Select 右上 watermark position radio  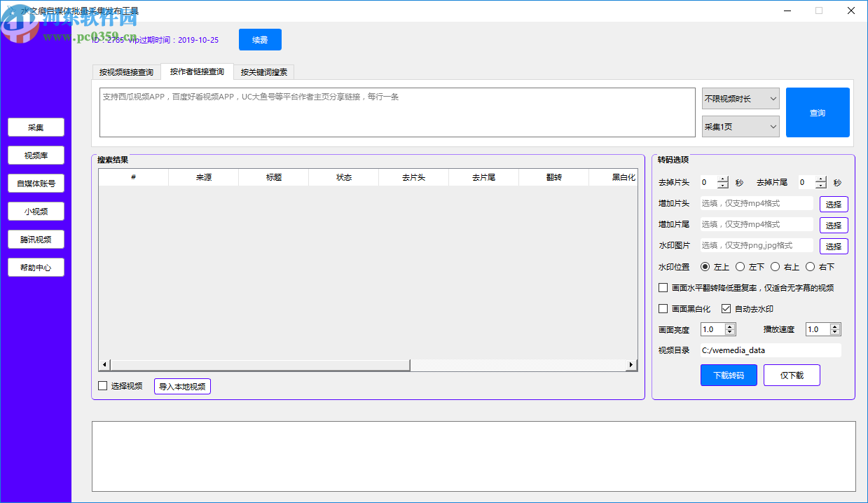click(776, 267)
